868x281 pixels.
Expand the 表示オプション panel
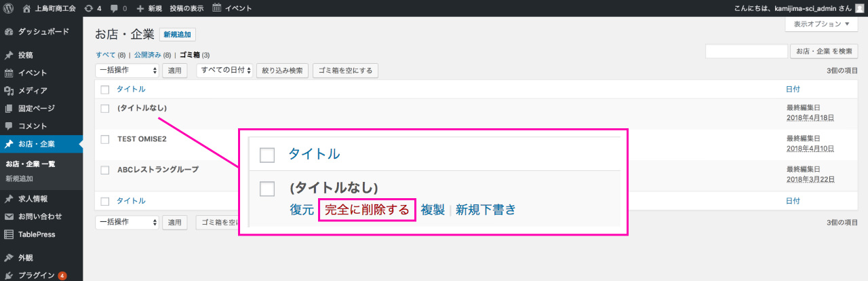[x=821, y=24]
